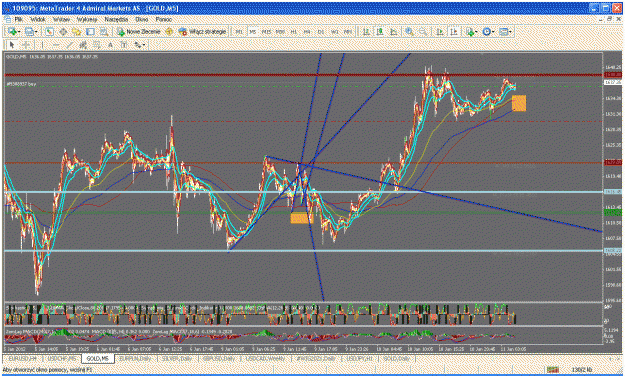Switch chart to Bar Chart display
Viewport: 625px width, 376px height.
[366, 31]
